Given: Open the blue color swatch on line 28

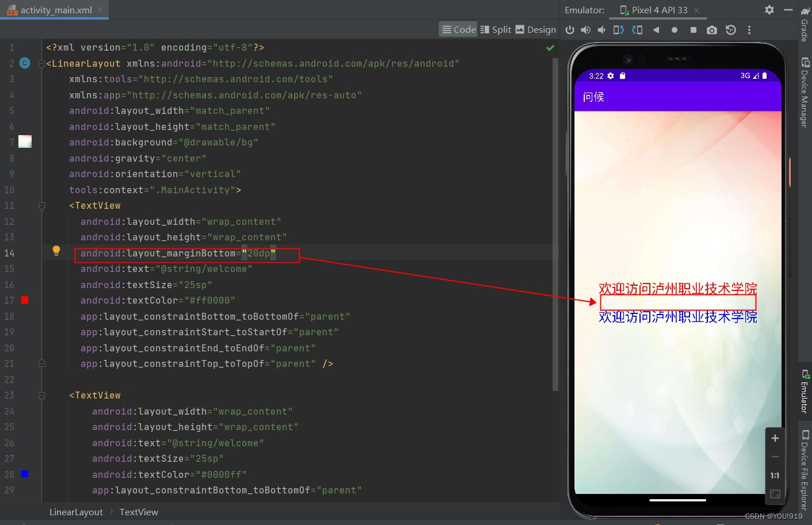Looking at the screenshot, I should [x=25, y=474].
